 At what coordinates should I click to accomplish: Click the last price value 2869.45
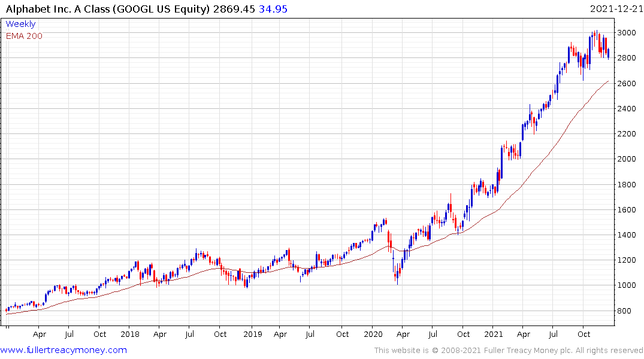click(234, 9)
